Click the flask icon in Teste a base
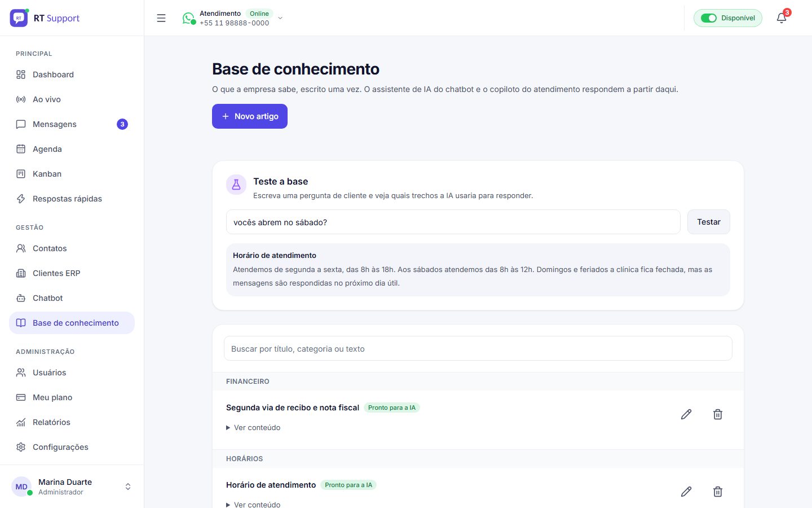The height and width of the screenshot is (508, 812). [236, 185]
